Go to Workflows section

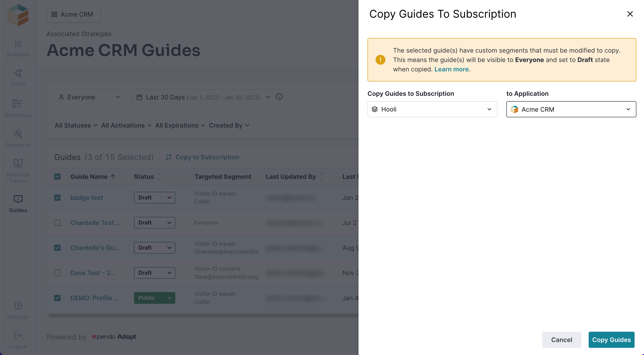(x=18, y=108)
